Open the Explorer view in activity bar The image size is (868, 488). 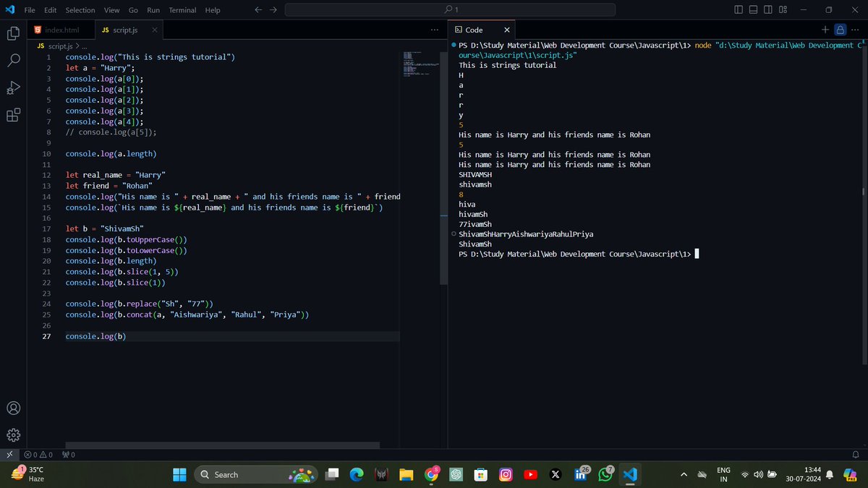click(x=13, y=33)
